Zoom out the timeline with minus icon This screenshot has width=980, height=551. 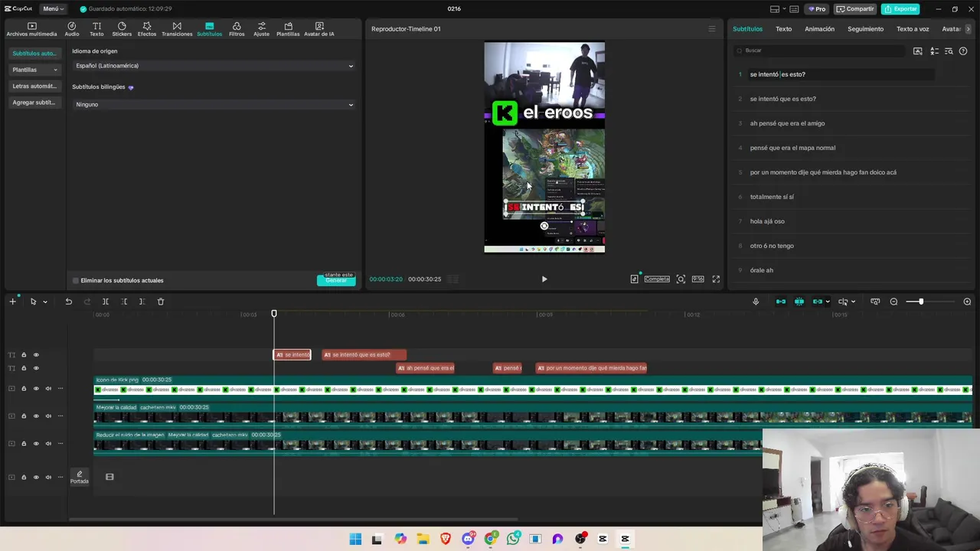pos(893,302)
